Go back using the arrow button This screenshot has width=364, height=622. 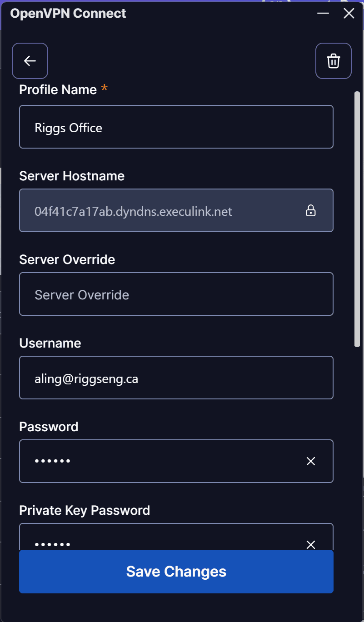point(30,61)
